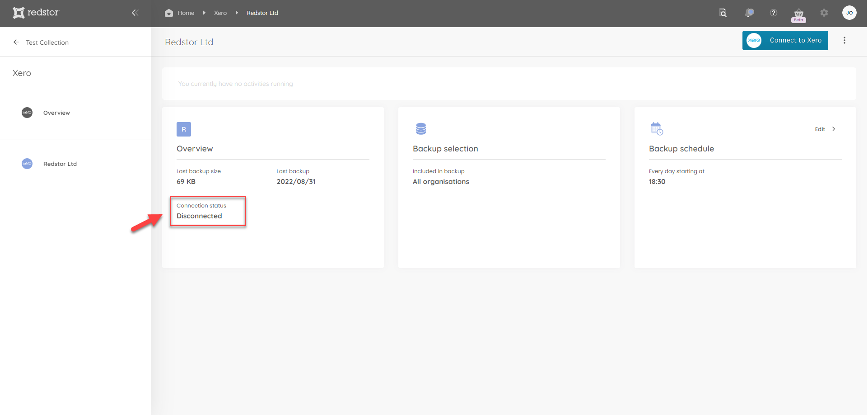Click Test Collection text in sidebar
The width and height of the screenshot is (868, 415).
(x=47, y=42)
